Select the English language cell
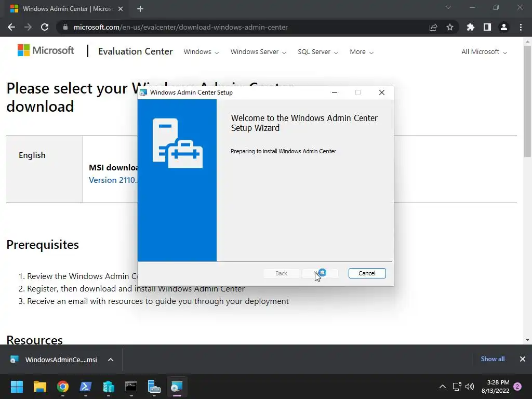The width and height of the screenshot is (532, 399). pyautogui.click(x=44, y=169)
